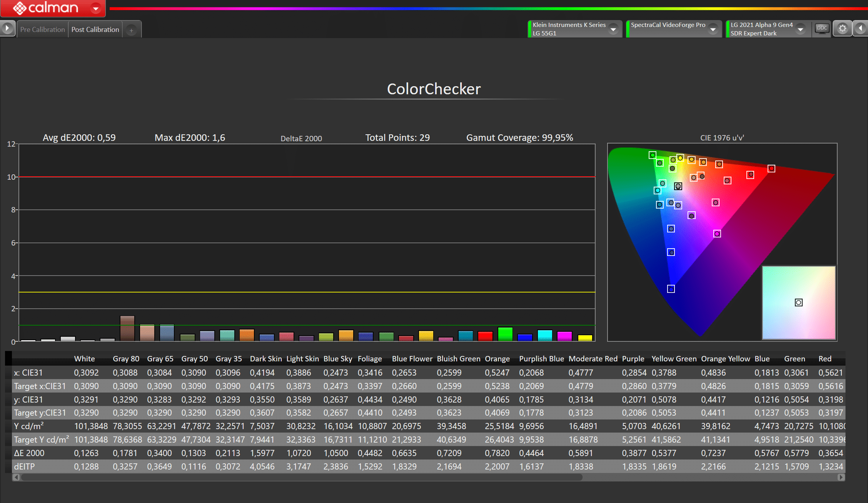Click the Orange Yellow column header
The image size is (868, 503).
click(725, 359)
